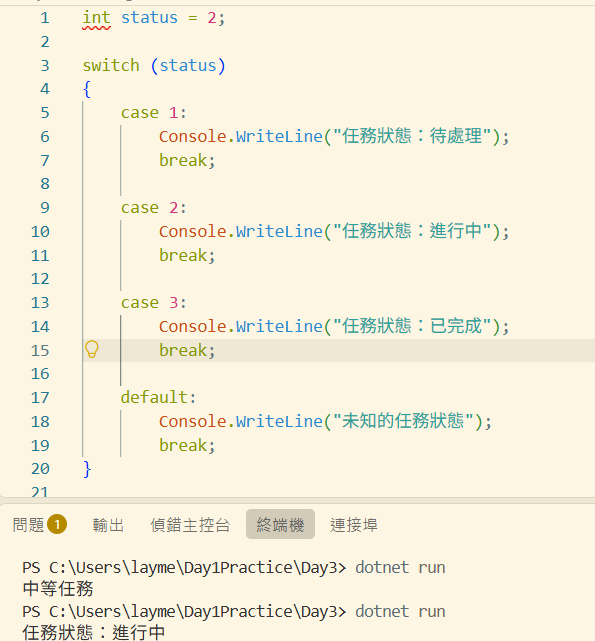The height and width of the screenshot is (641, 595).
Task: Click the 'default:' label on line 17
Action: click(159, 397)
